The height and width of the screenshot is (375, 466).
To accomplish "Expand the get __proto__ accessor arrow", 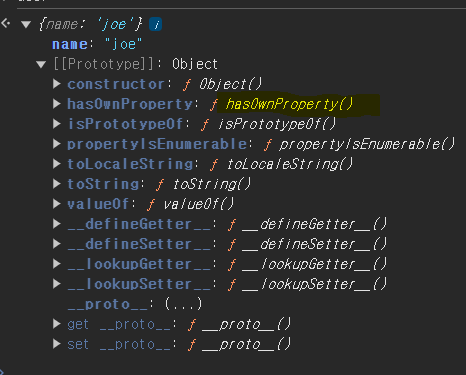I will [x=57, y=324].
